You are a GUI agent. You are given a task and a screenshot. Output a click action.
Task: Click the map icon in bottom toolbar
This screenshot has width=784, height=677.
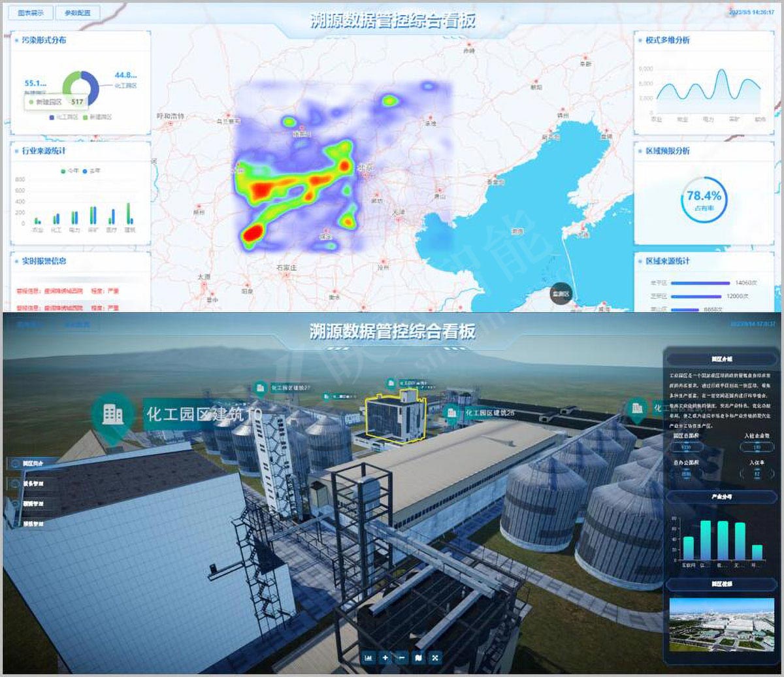click(x=419, y=657)
